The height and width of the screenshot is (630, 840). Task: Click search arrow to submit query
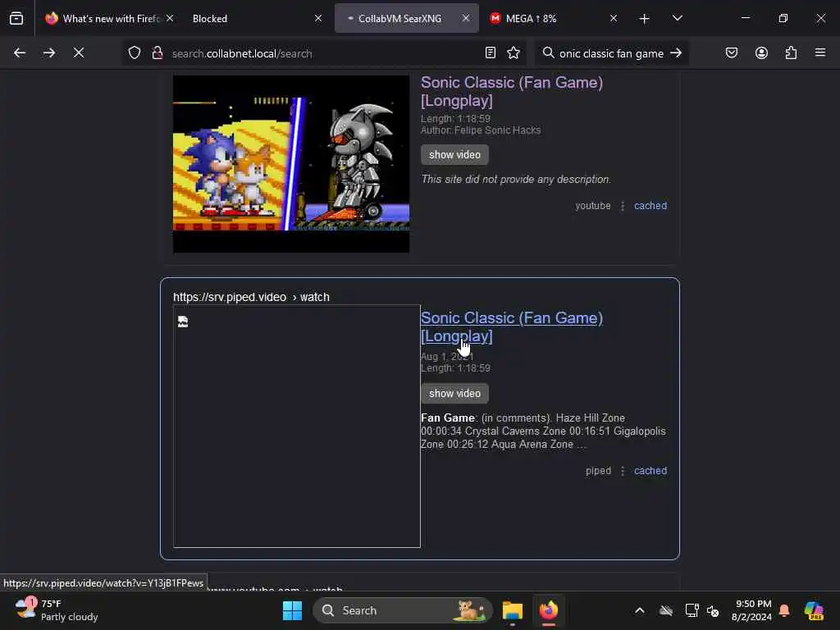click(x=676, y=53)
